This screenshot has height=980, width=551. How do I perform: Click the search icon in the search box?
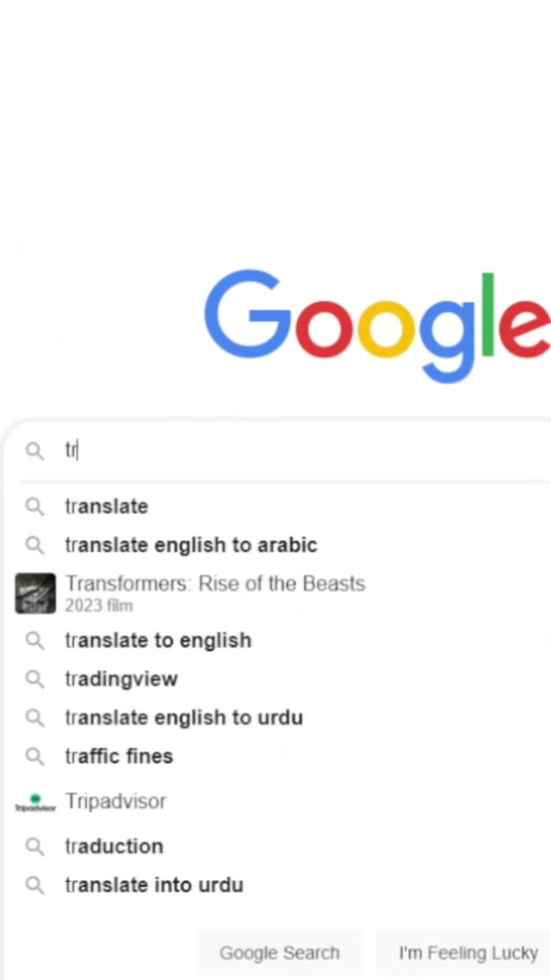(x=34, y=451)
